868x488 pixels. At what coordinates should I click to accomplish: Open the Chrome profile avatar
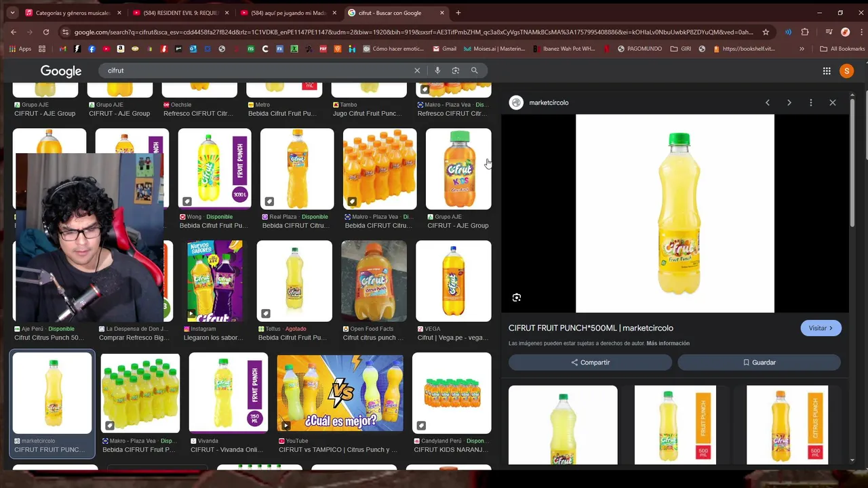(845, 32)
